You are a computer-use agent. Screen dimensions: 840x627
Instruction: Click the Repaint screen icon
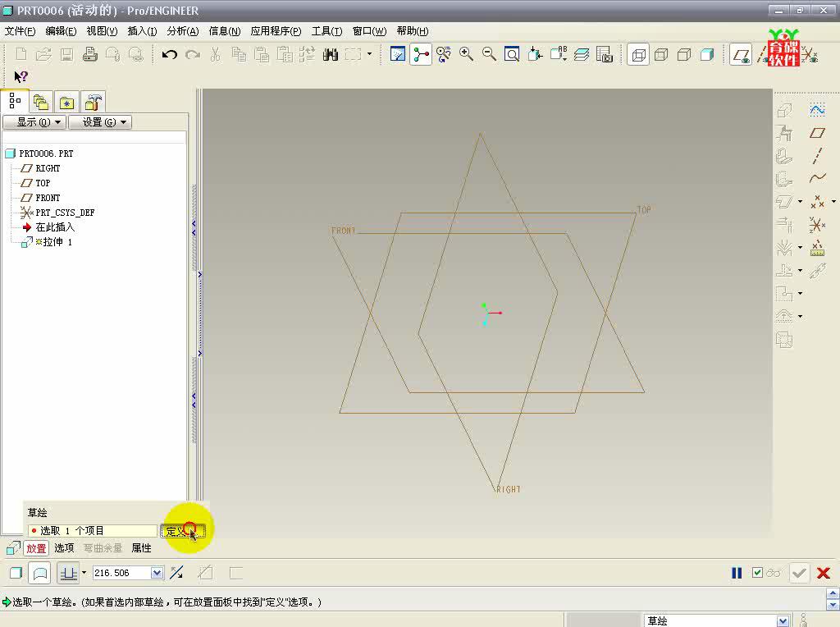point(398,54)
